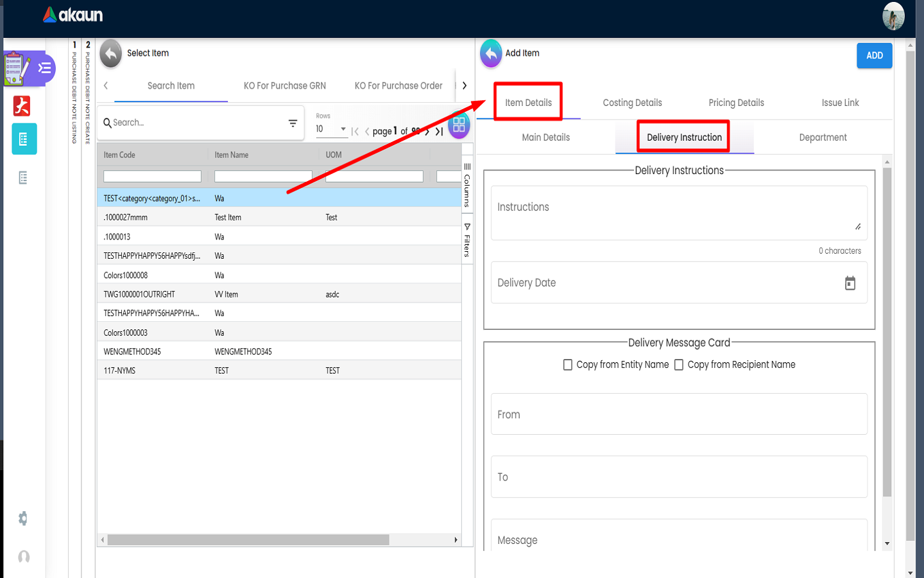Open the Delivery Date calendar picker

coord(850,283)
